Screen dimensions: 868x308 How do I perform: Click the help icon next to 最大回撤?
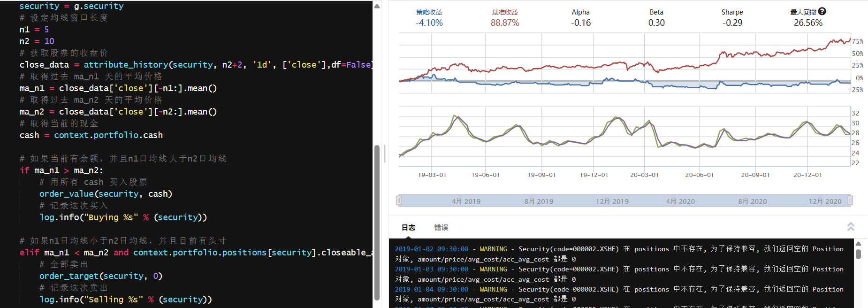[x=822, y=12]
